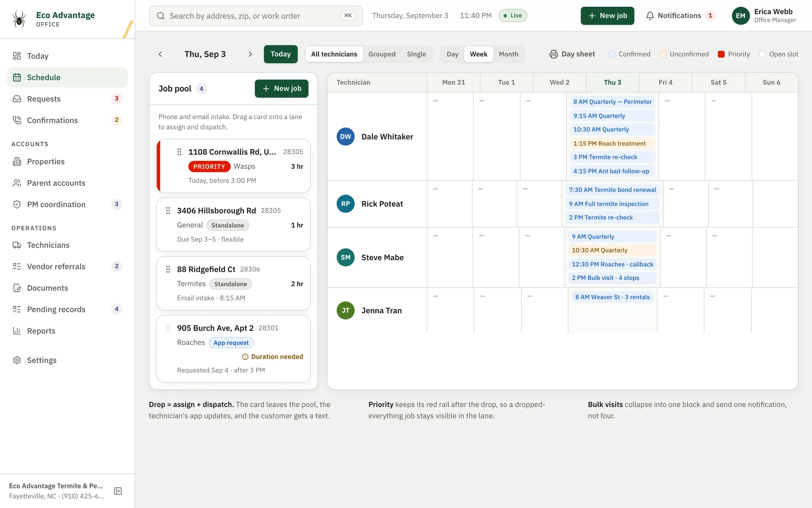Click the Duration needed warning on 905 Burch Ave
Screen dimensions: 812x508
(x=272, y=357)
